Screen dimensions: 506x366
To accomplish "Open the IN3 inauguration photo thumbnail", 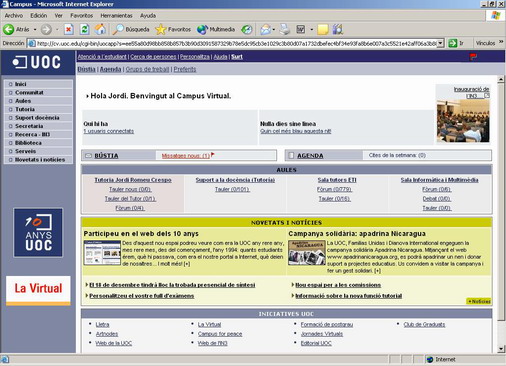I will click(x=463, y=121).
